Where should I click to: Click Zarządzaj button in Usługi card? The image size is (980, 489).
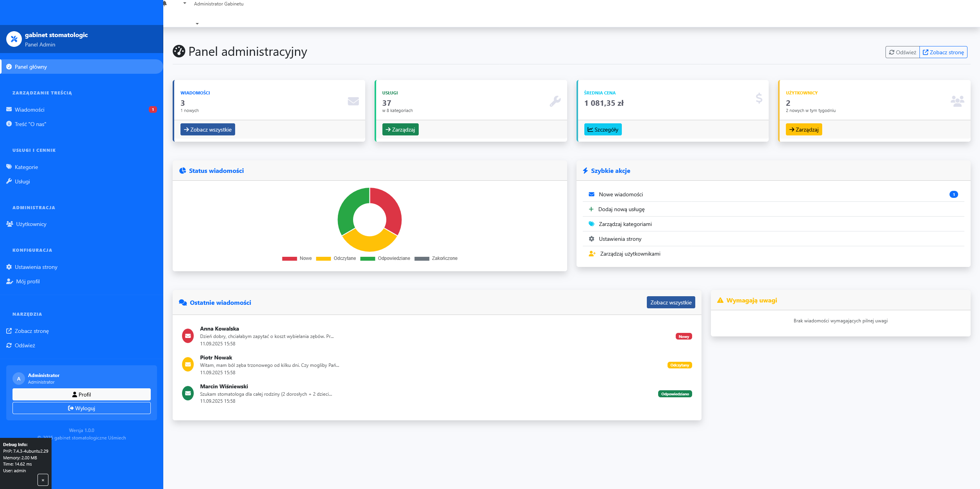400,130
